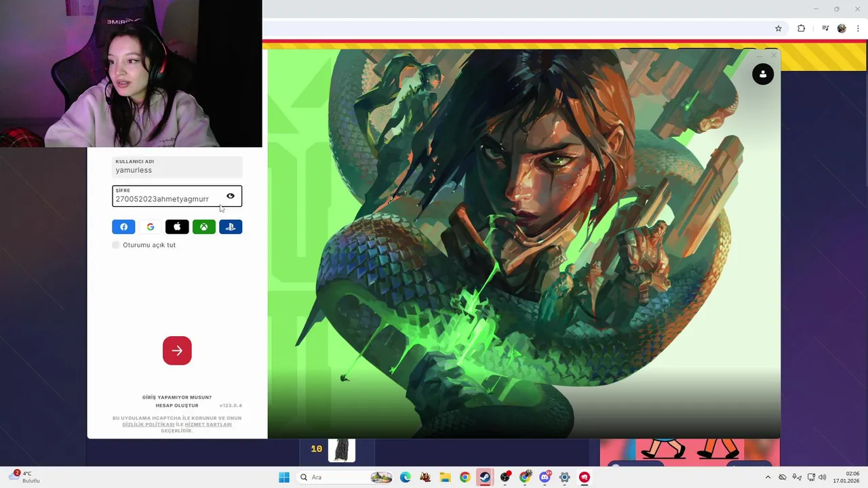
Task: Open Chrome media control icon
Action: coord(825,28)
